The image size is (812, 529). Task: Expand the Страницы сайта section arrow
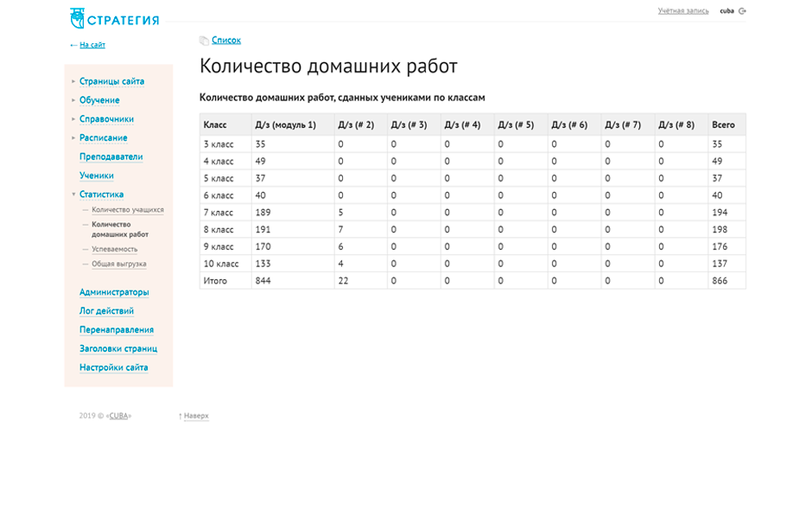[73, 81]
